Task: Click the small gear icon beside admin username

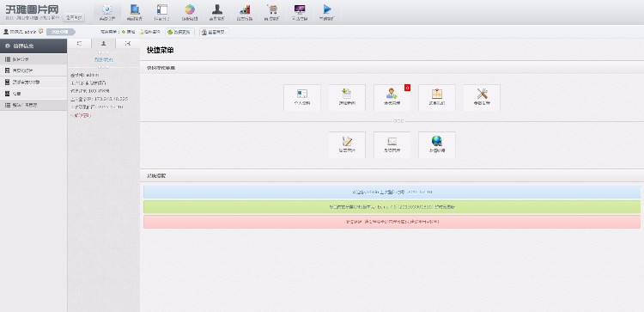Action: tap(40, 31)
